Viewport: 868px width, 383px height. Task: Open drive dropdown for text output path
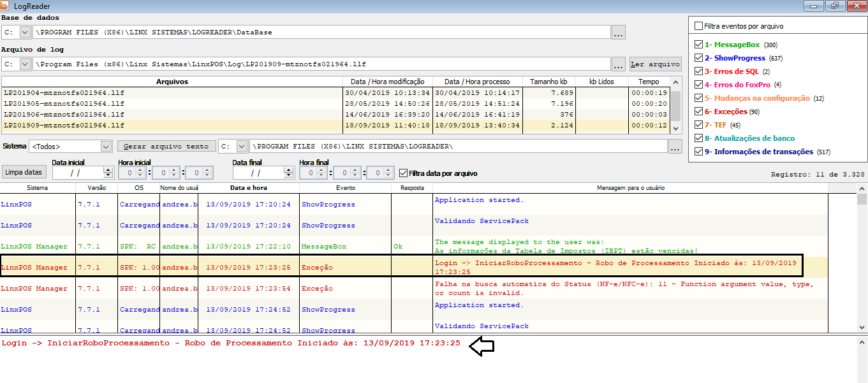(242, 147)
